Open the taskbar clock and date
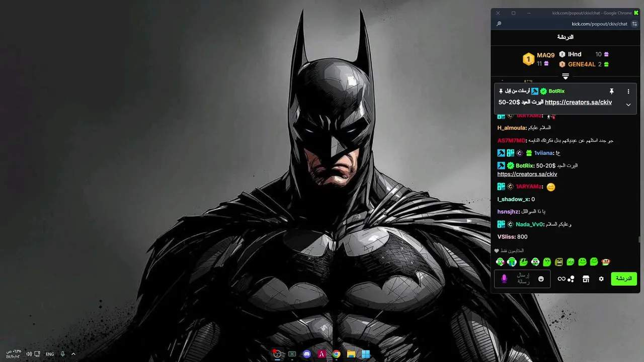 14,354
